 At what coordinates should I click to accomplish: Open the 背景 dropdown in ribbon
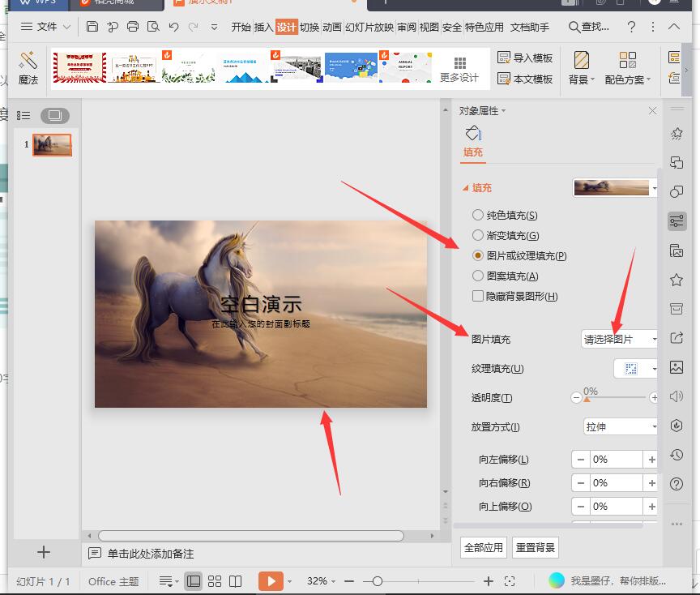click(x=581, y=69)
